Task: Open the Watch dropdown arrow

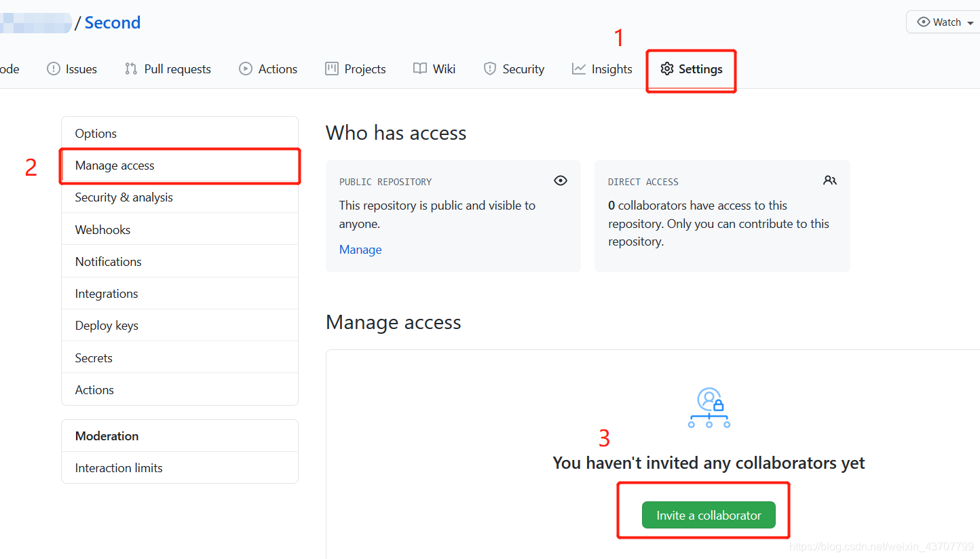Action: tap(970, 23)
